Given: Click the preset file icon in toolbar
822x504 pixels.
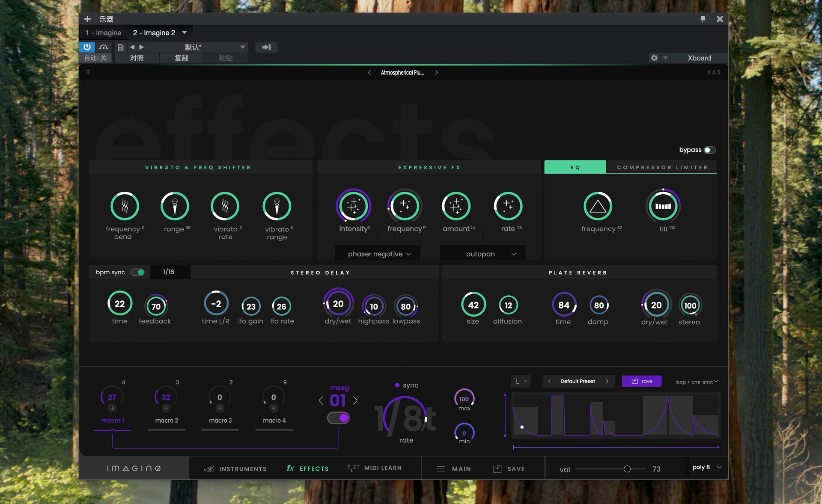Looking at the screenshot, I should point(120,47).
